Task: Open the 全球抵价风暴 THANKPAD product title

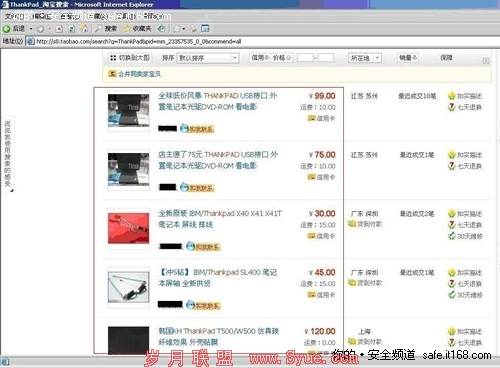Action: (x=218, y=101)
